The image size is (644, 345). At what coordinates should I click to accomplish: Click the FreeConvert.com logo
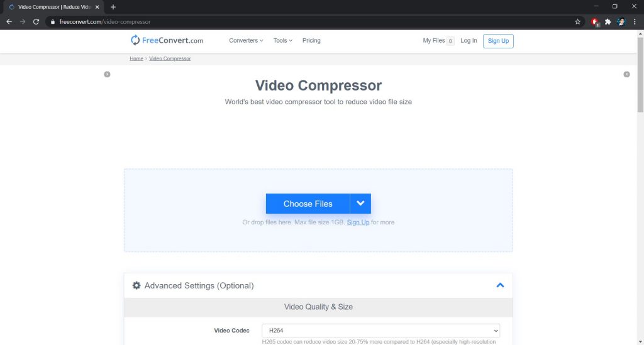click(x=167, y=40)
